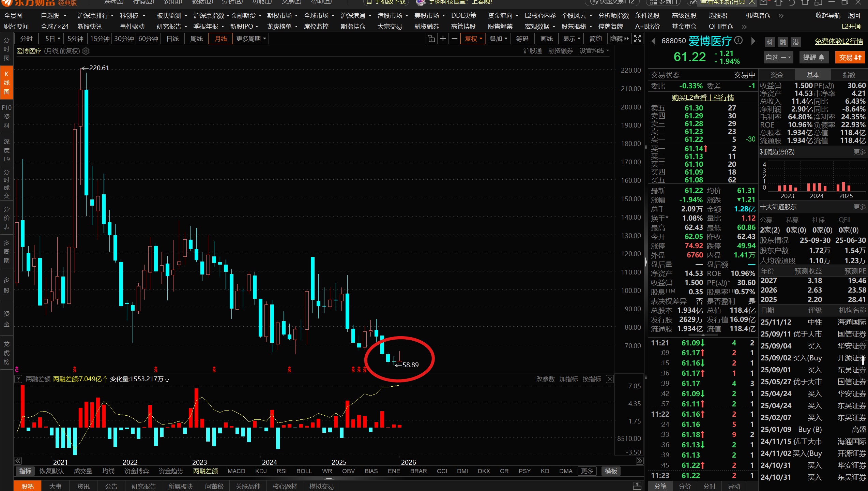Click the orange 交易 trade button
The image size is (868, 491).
[850, 57]
